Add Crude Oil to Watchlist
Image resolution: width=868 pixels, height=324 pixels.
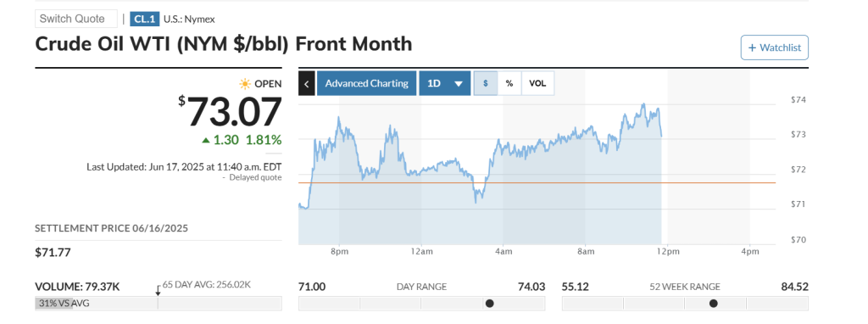pyautogui.click(x=775, y=47)
